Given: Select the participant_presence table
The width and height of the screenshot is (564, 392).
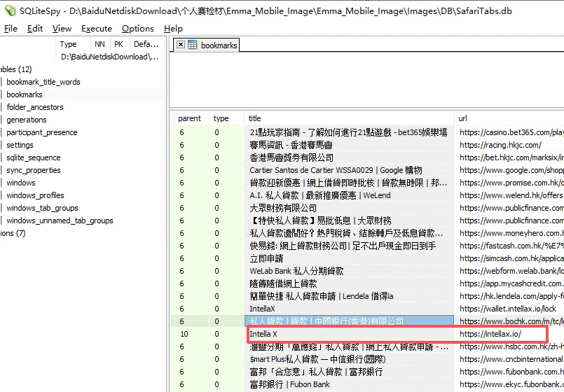Looking at the screenshot, I should point(42,132).
